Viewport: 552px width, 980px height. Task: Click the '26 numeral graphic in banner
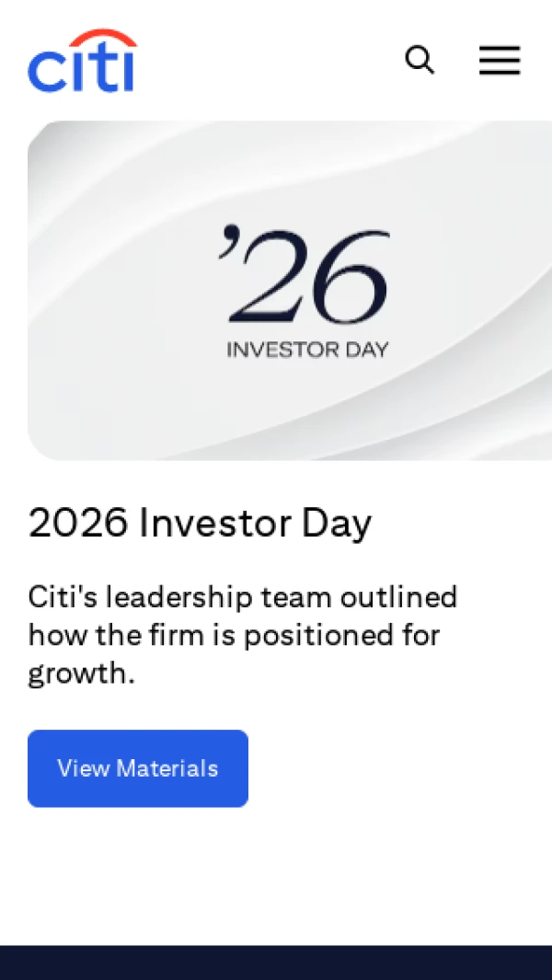pos(305,276)
